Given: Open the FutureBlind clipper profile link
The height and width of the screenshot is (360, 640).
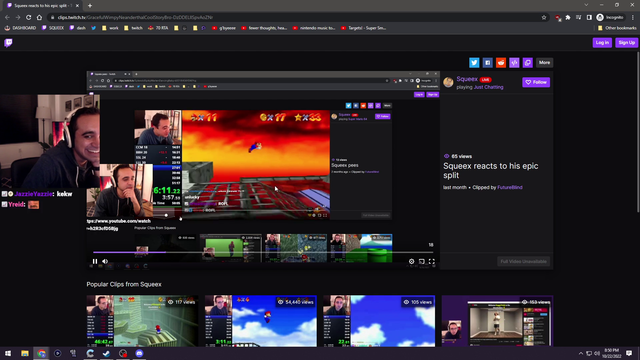Looking at the screenshot, I should pos(510,187).
